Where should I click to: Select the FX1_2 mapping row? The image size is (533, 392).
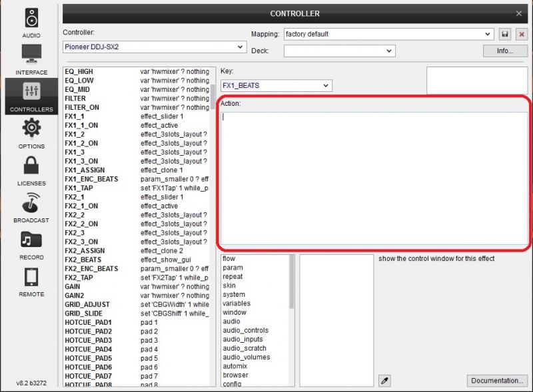[137, 134]
